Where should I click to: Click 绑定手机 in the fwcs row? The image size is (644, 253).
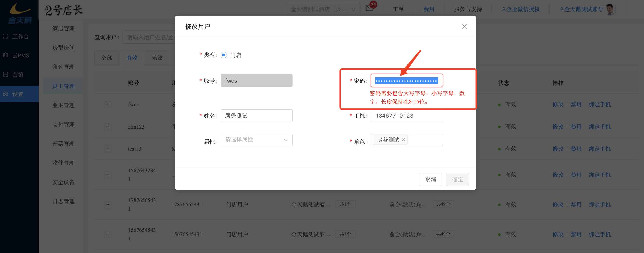click(x=600, y=104)
